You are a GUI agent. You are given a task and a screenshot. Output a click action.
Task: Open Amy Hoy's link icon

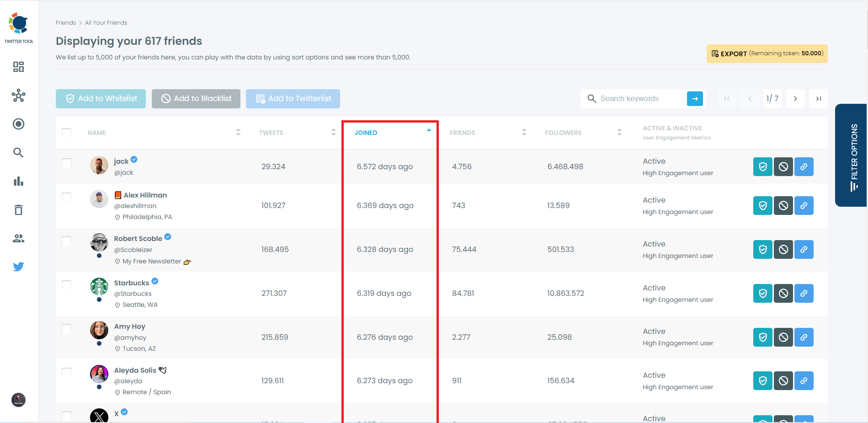[804, 337]
